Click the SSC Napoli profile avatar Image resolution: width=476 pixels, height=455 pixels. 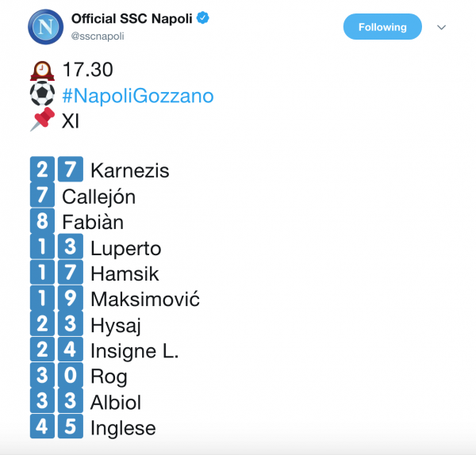click(x=45, y=27)
